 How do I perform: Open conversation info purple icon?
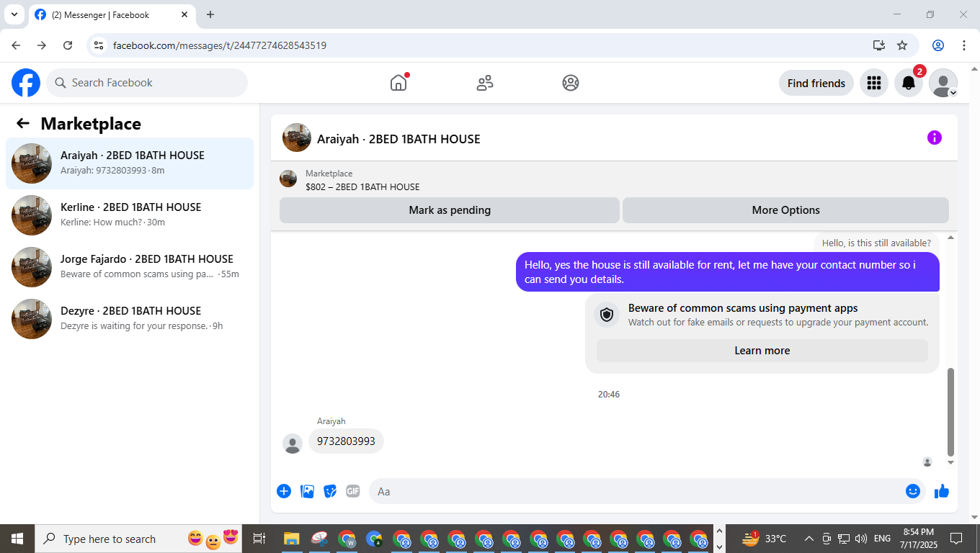pyautogui.click(x=935, y=138)
